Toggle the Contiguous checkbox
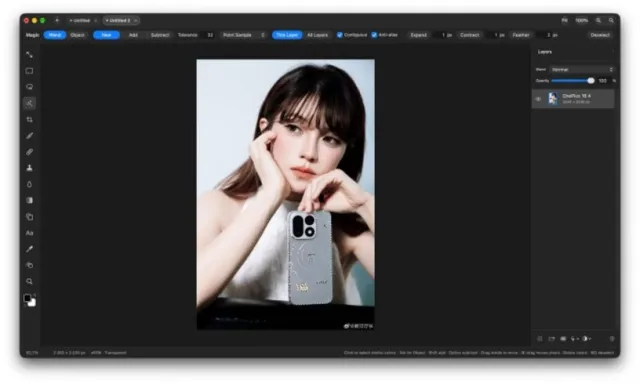Image resolution: width=640 pixels, height=384 pixels. (340, 35)
